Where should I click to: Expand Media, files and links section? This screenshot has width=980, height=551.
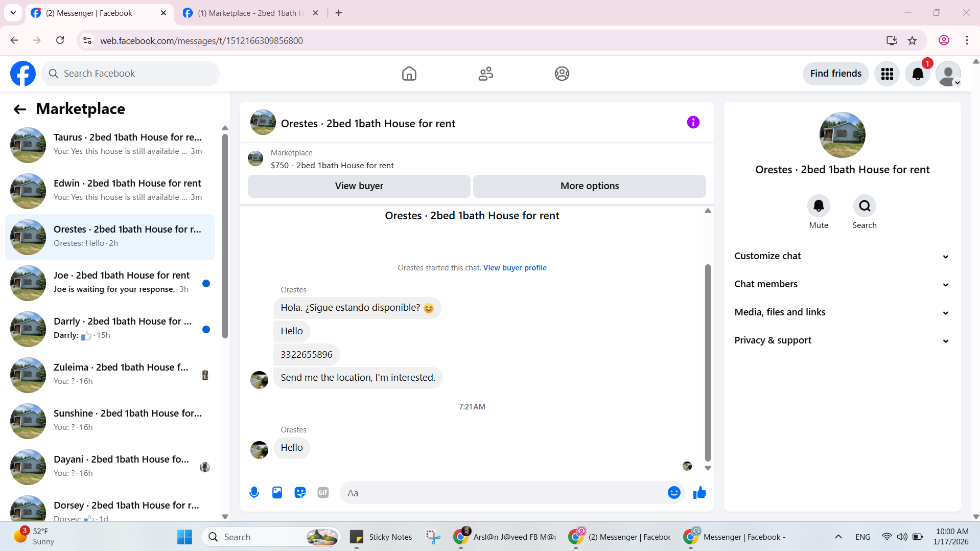tap(842, 312)
